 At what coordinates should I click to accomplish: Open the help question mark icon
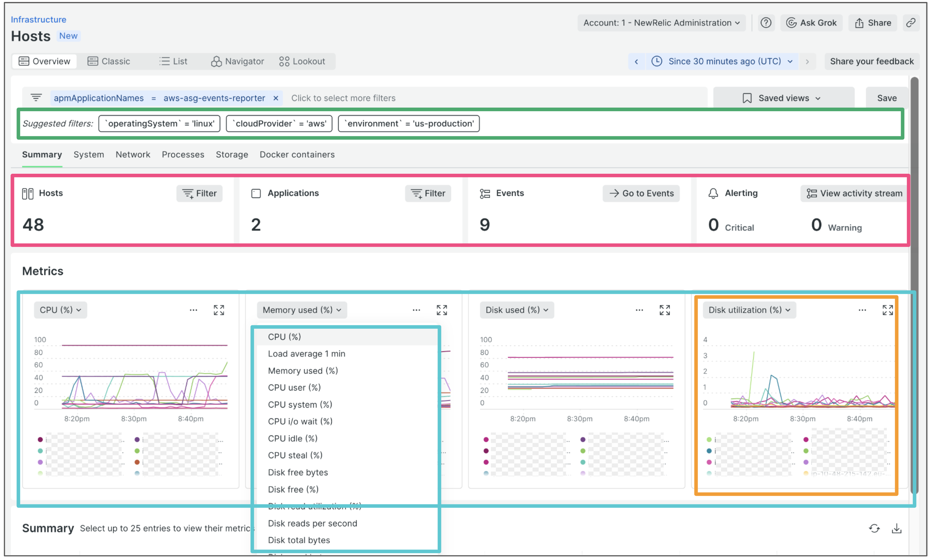(766, 23)
